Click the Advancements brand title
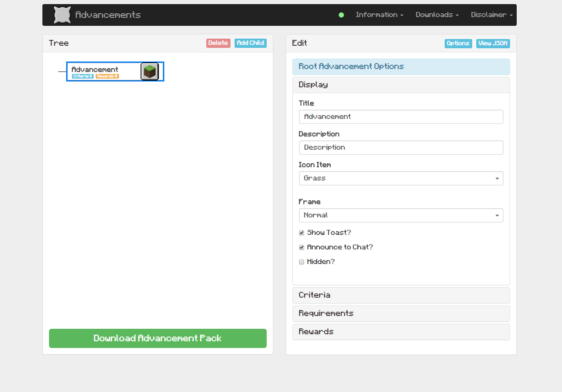 (x=108, y=15)
